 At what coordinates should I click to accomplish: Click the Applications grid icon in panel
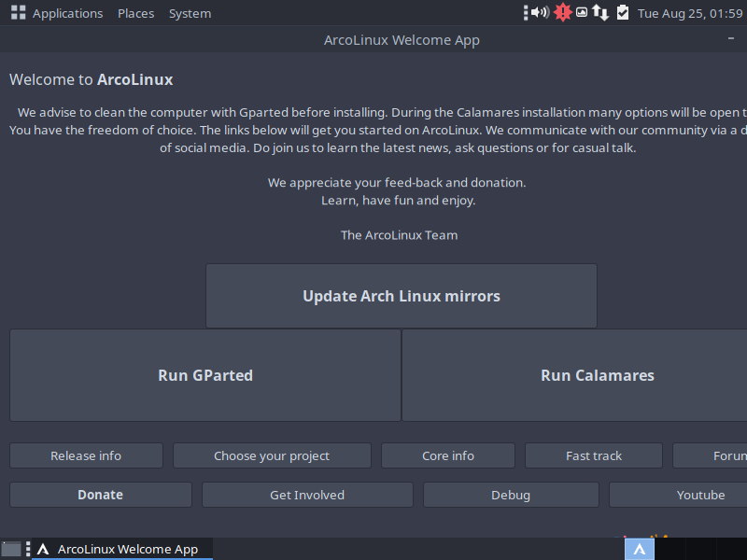[18, 13]
